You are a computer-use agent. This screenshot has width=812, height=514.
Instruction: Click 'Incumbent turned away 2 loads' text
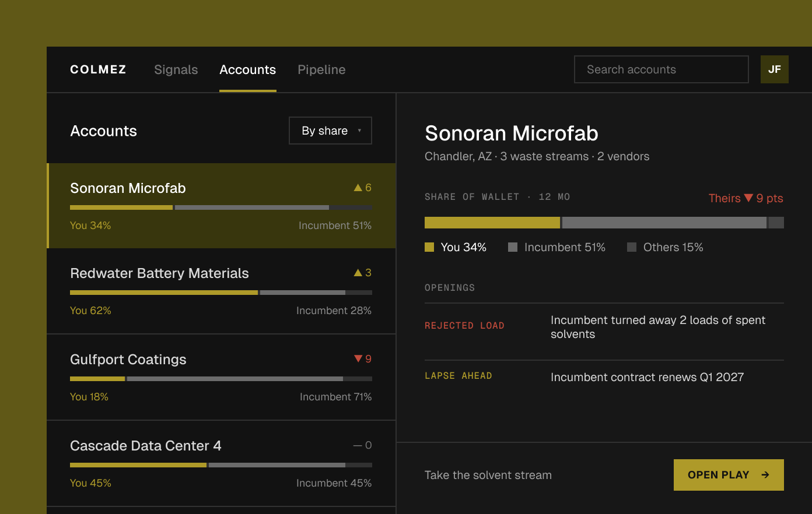click(x=658, y=327)
